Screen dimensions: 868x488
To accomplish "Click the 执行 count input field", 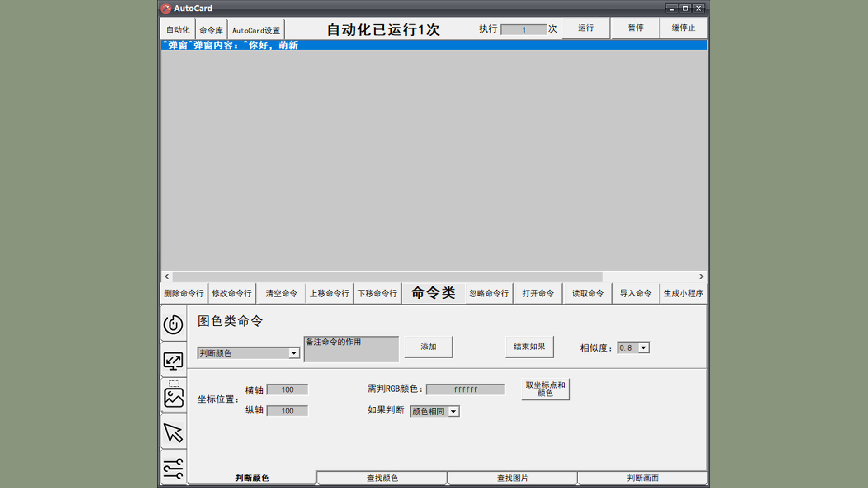I will click(524, 30).
